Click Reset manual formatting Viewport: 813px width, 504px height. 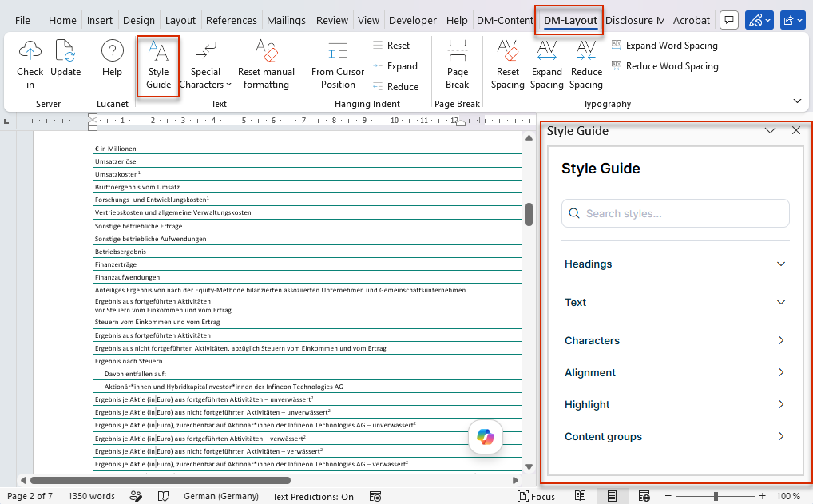coord(266,65)
